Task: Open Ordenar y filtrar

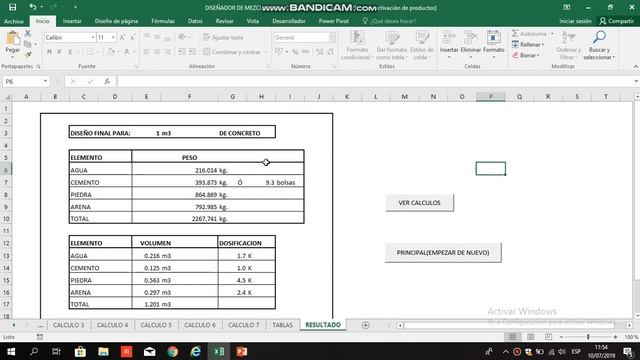Action: [568, 45]
